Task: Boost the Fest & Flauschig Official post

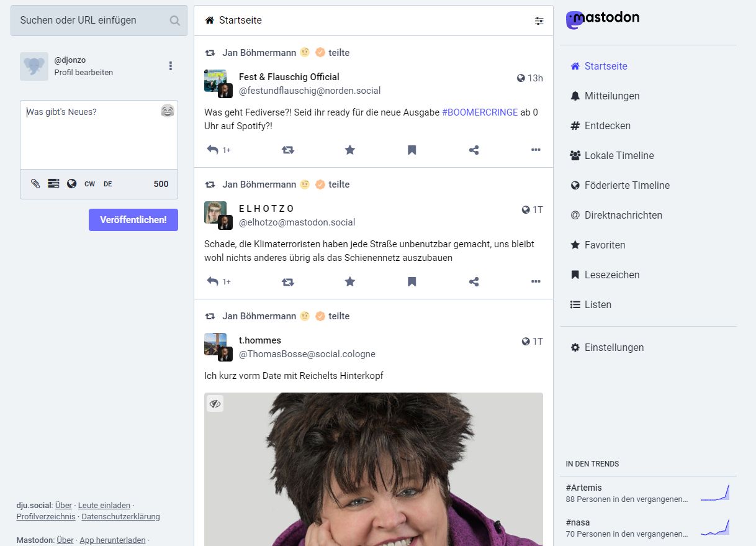Action: click(288, 150)
